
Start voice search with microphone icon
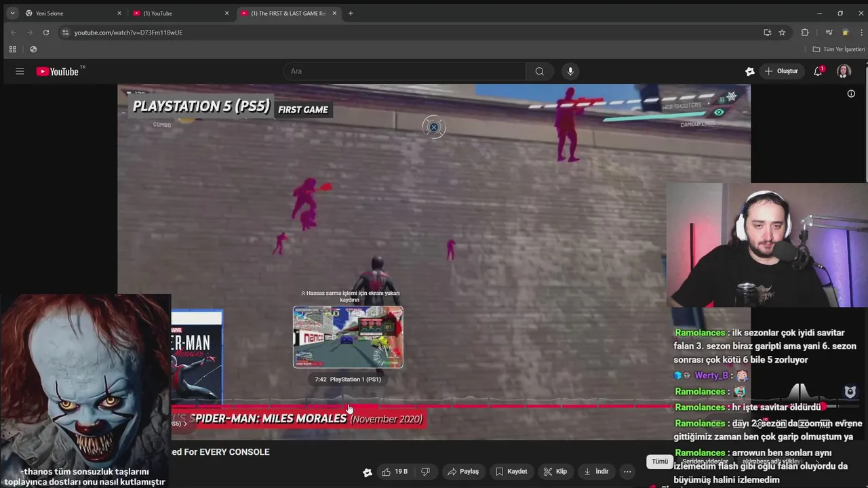(x=570, y=71)
